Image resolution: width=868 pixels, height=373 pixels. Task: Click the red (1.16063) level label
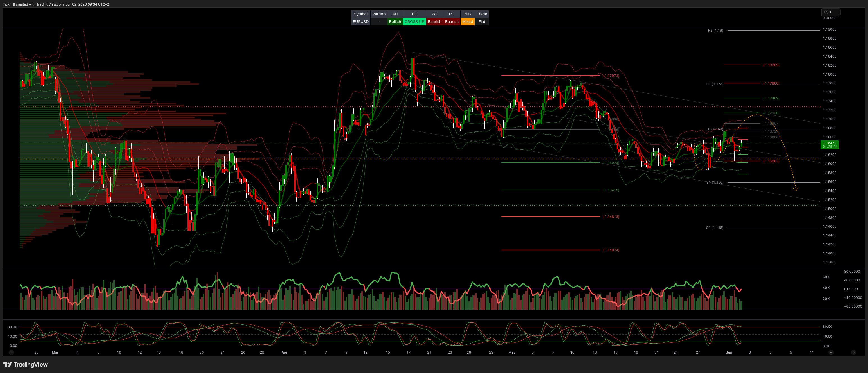771,161
